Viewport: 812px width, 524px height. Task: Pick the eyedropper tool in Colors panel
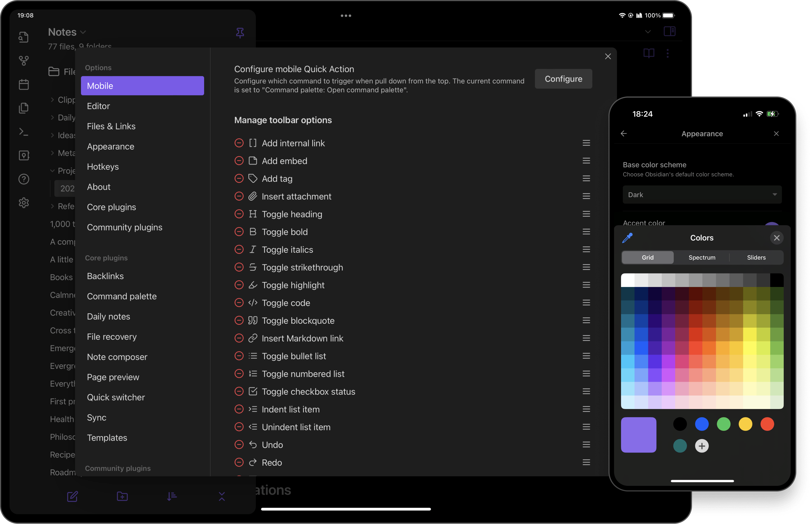click(627, 238)
